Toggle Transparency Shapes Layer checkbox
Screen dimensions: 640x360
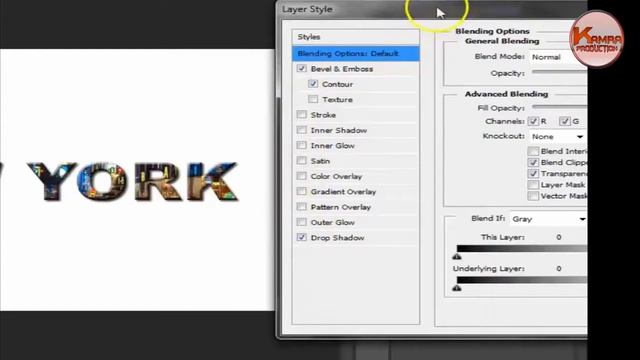click(x=533, y=173)
